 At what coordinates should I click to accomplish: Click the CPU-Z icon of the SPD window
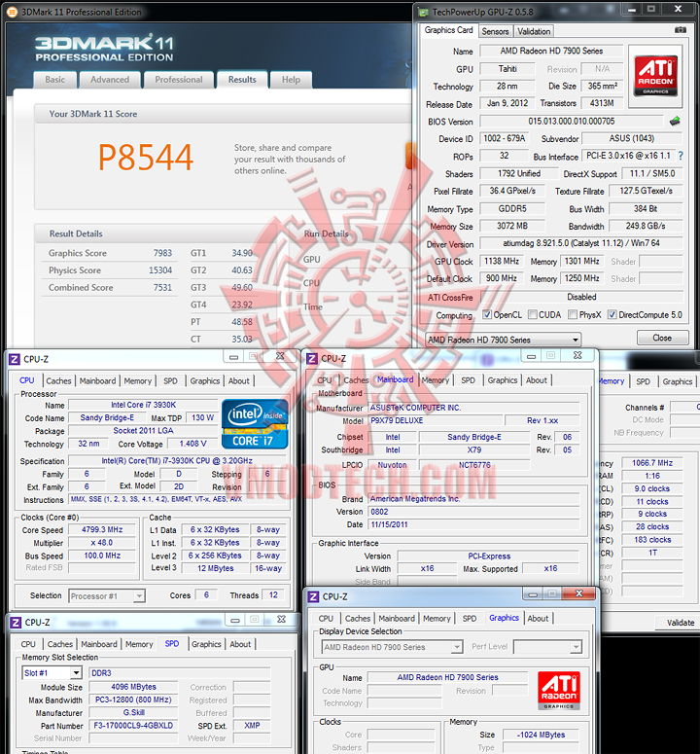coord(16,623)
